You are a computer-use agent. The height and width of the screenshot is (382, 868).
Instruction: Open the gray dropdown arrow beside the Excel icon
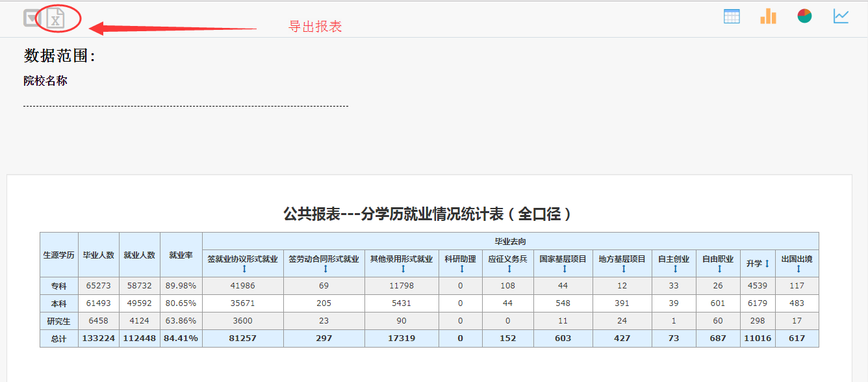pyautogui.click(x=32, y=18)
